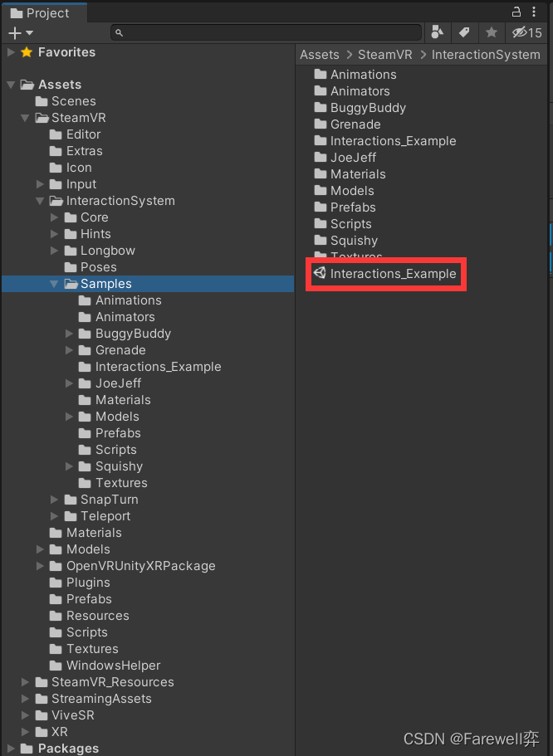Open Models folder in right pane
Image resolution: width=553 pixels, height=756 pixels.
(344, 191)
